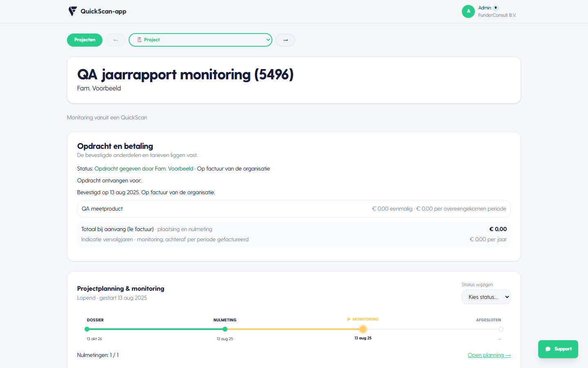The width and height of the screenshot is (588, 368).
Task: Click the FunderConsult B.V. organisation name
Action: pos(497,15)
